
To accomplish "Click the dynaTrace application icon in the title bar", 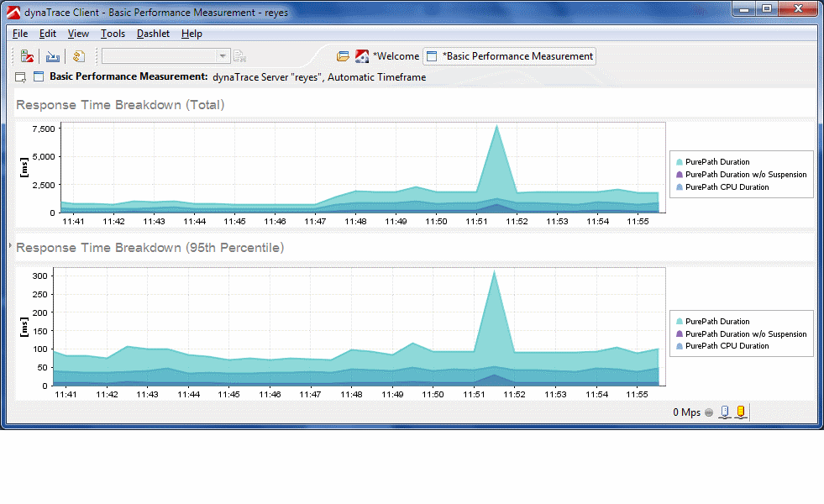I will (x=13, y=12).
